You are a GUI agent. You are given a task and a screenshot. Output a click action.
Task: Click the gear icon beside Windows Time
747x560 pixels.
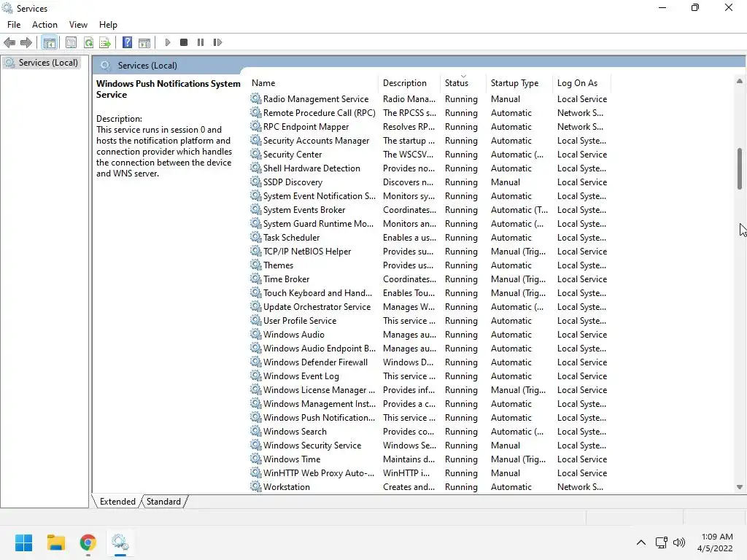pos(256,459)
